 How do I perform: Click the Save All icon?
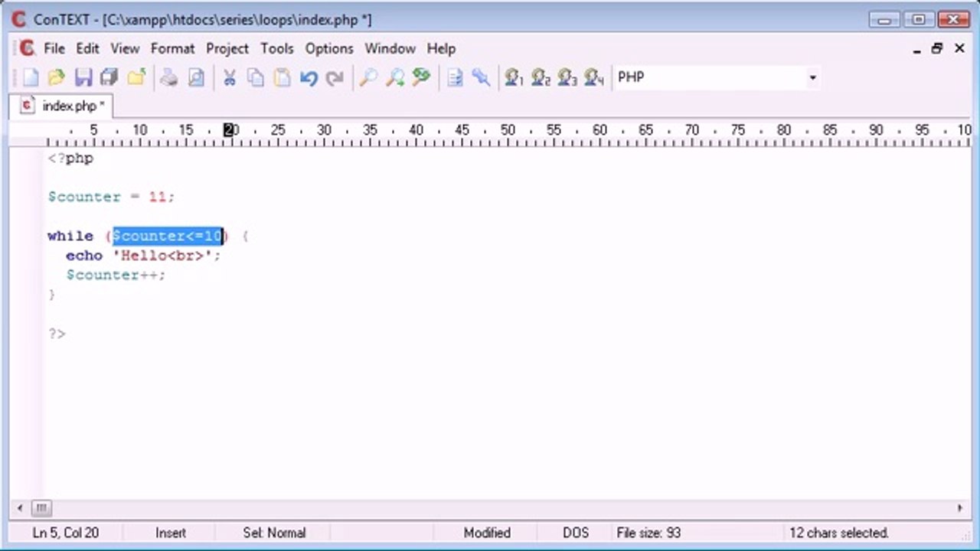109,77
